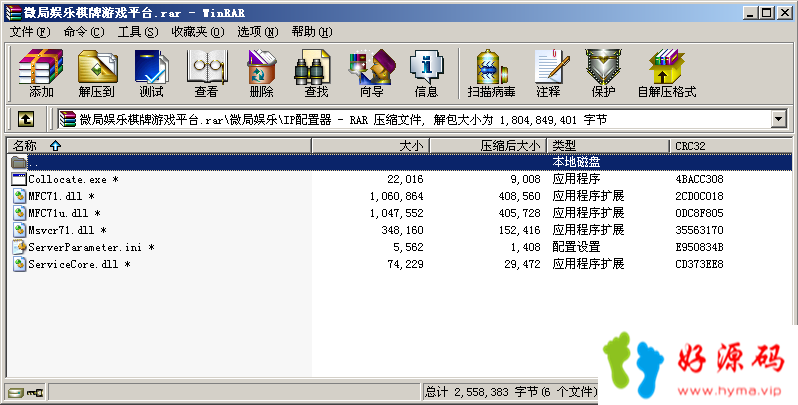The image size is (798, 405).
Task: Click packed size value 405,728
Action: [x=519, y=213]
